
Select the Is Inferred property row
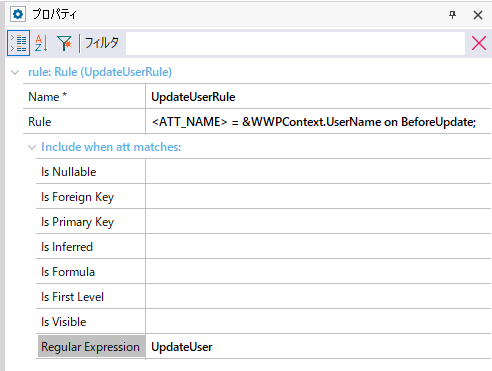(263, 246)
